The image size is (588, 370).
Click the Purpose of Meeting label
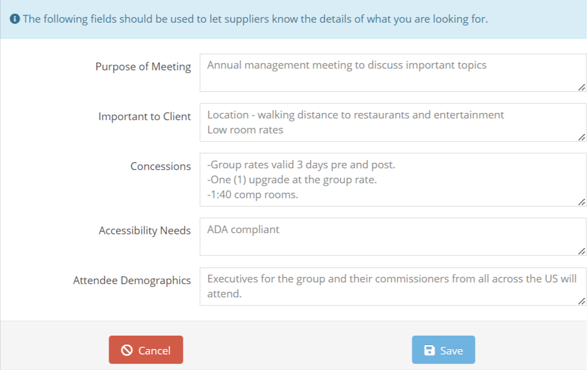143,66
